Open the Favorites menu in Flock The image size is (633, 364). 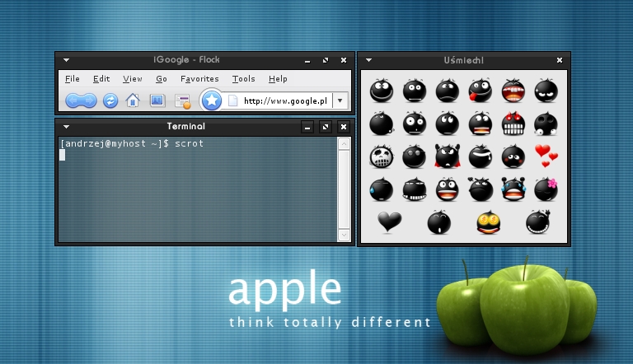tap(199, 79)
